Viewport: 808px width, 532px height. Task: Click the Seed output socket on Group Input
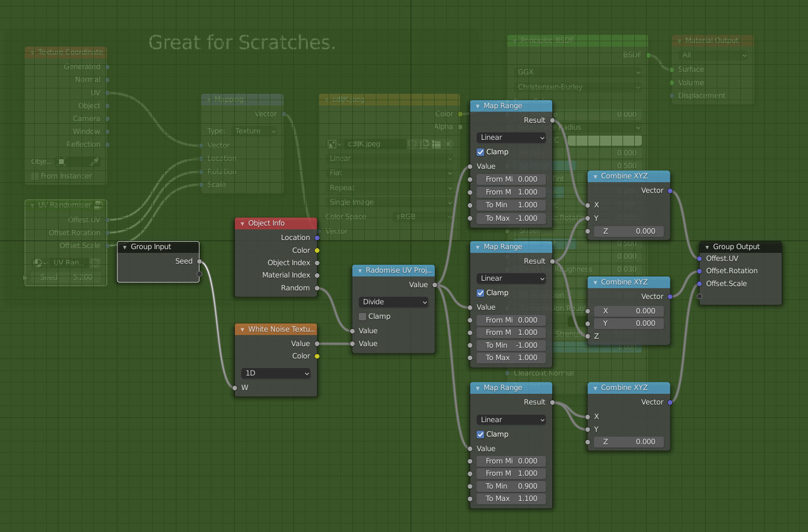pyautogui.click(x=199, y=261)
